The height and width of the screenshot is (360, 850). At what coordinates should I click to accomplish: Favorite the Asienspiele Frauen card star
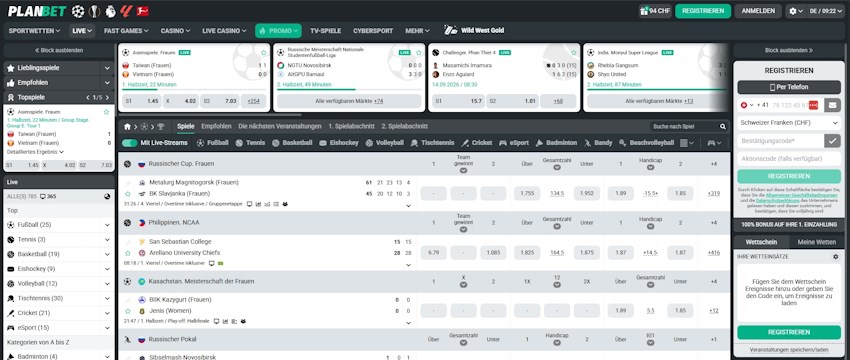click(263, 53)
